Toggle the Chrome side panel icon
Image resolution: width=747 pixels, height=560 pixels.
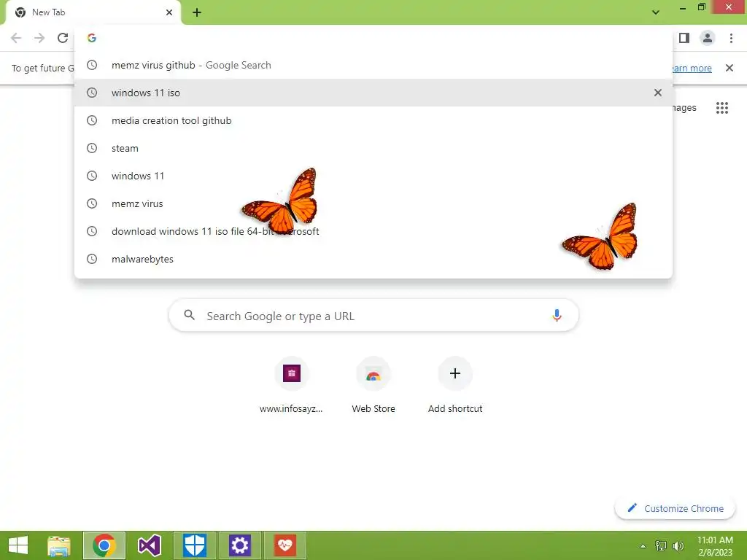[684, 38]
